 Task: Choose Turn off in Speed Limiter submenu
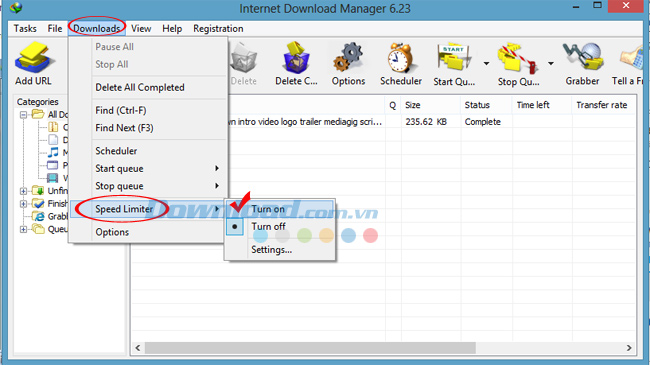280,226
